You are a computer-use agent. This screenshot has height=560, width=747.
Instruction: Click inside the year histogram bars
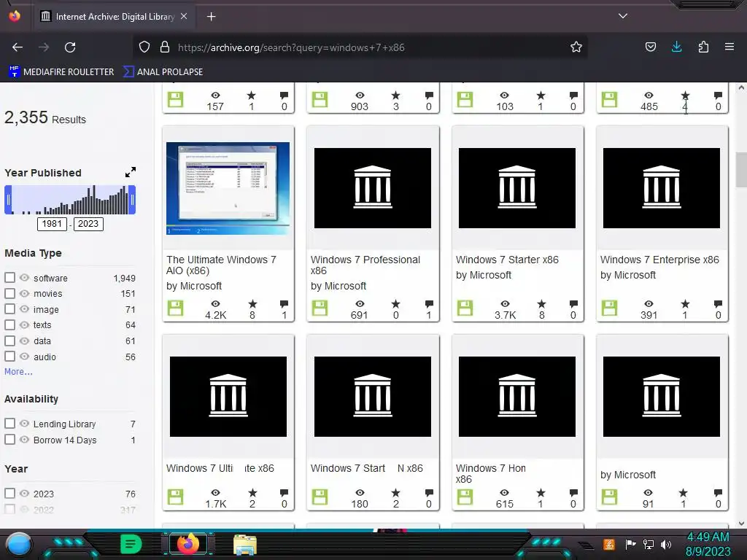click(x=70, y=200)
